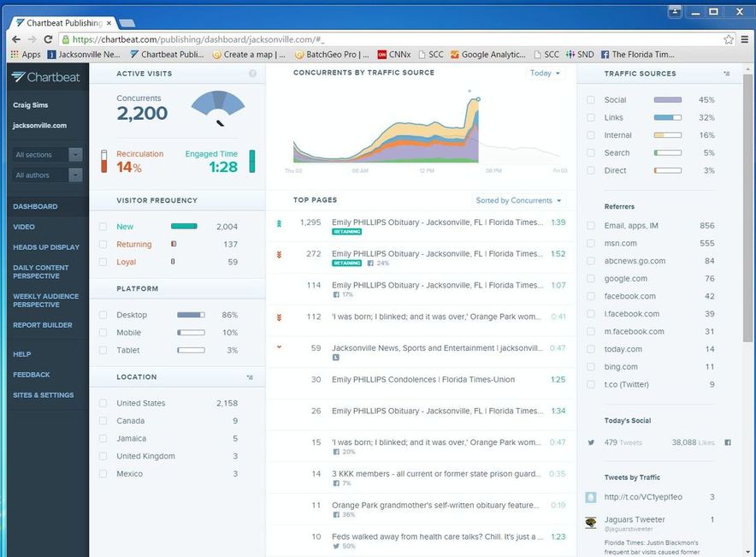
Task: Click the tweet avatar beside http://t.co/VC1yepl1eo
Action: (591, 497)
